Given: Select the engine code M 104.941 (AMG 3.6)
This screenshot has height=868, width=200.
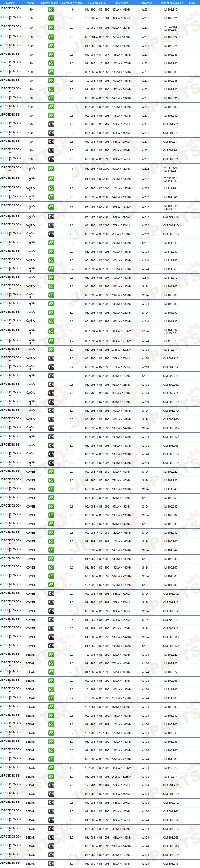Looking at the screenshot, I should click(x=171, y=207).
